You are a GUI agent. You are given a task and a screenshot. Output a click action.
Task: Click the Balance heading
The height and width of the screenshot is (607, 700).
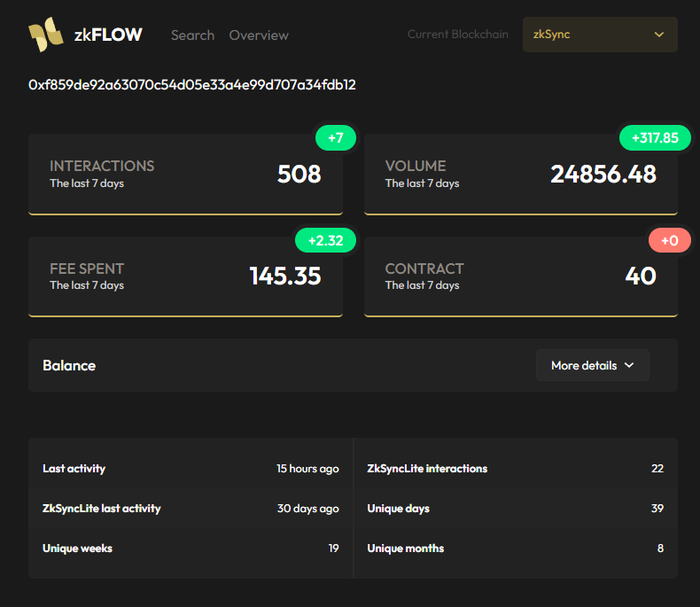(x=69, y=366)
